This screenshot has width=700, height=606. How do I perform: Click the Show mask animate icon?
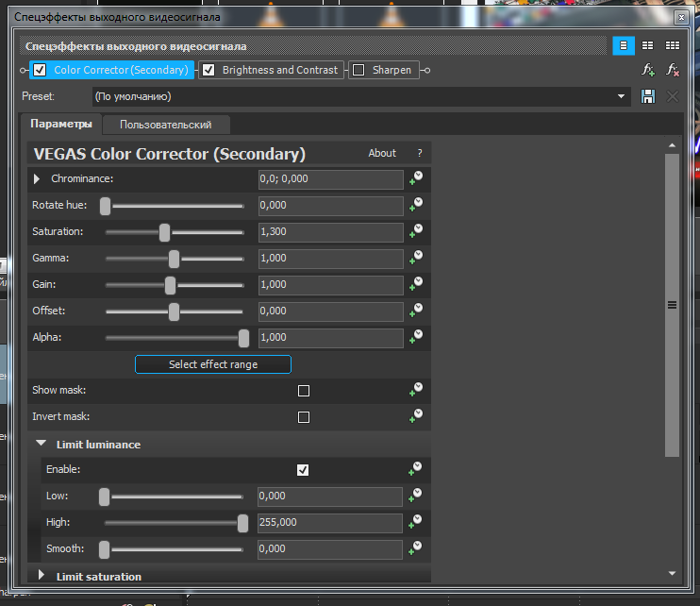(x=416, y=390)
